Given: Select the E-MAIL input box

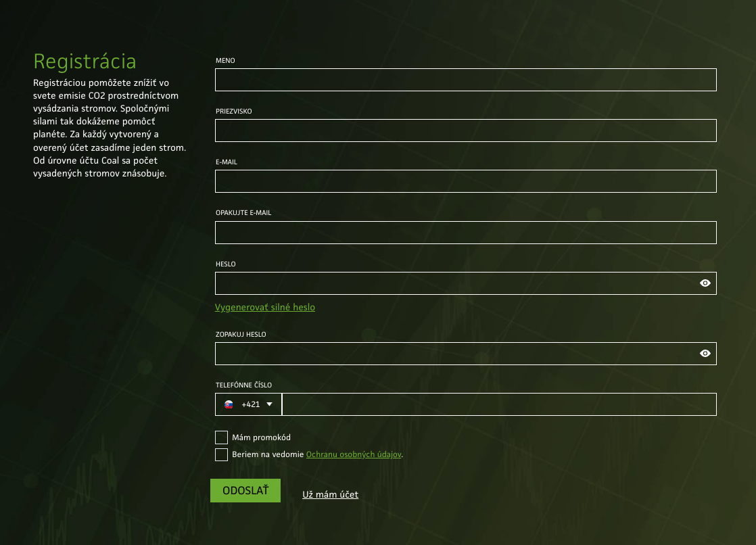Looking at the screenshot, I should tap(465, 181).
